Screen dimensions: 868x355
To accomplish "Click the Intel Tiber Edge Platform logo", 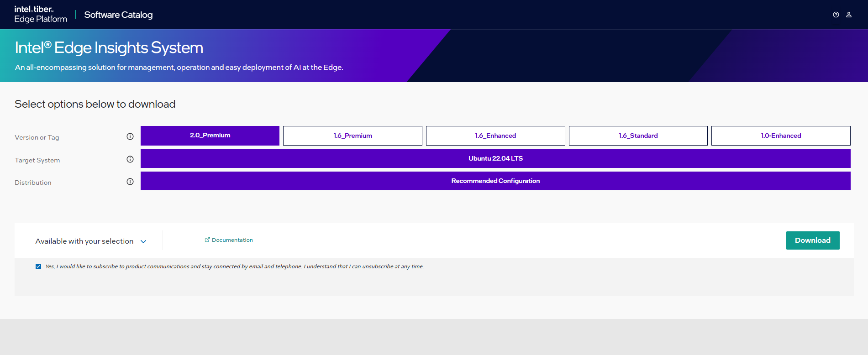I will 41,15.
